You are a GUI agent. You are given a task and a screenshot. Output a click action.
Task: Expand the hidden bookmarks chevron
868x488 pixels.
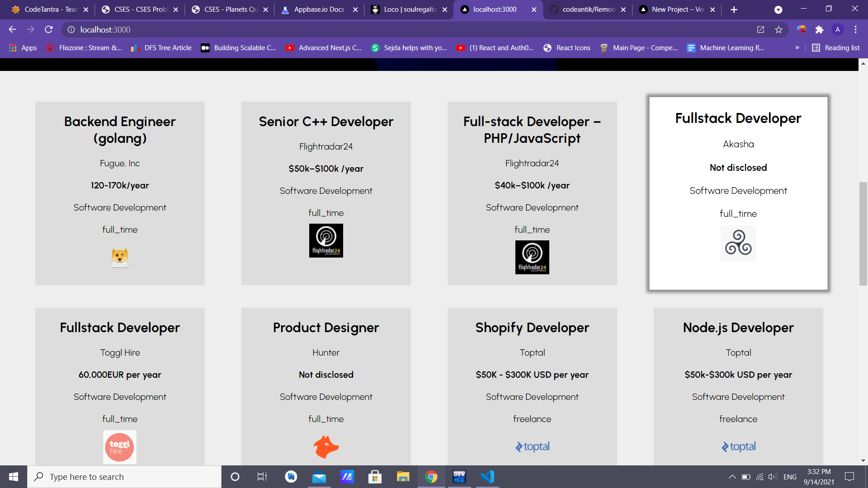(797, 48)
